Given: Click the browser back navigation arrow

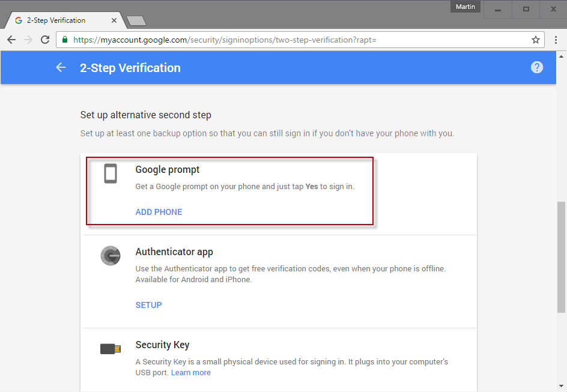Looking at the screenshot, I should pyautogui.click(x=11, y=40).
